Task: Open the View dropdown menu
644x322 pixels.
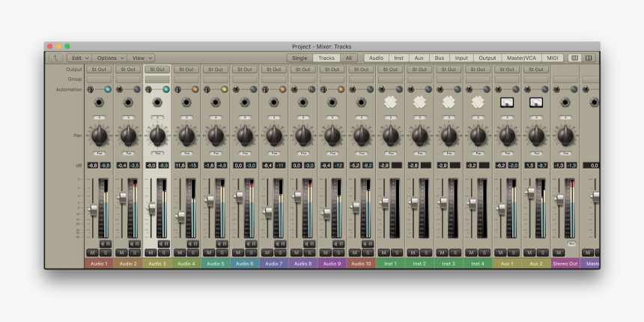Action: [x=142, y=58]
